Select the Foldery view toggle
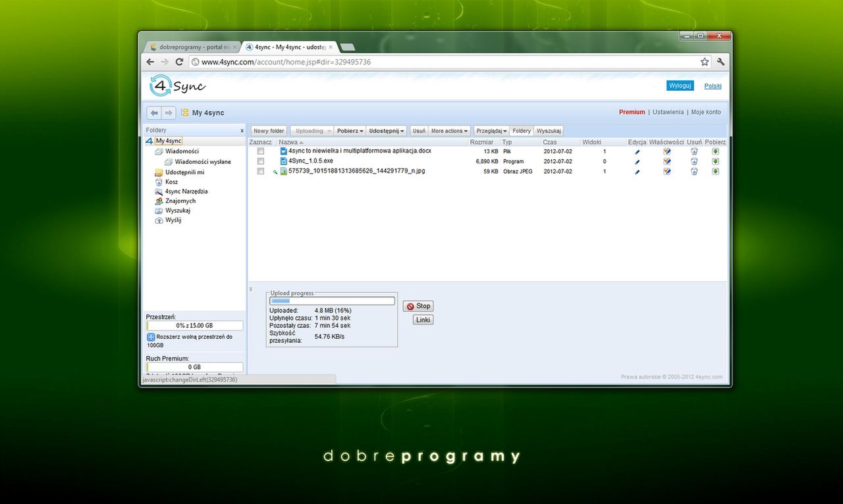The height and width of the screenshot is (504, 843). point(522,131)
